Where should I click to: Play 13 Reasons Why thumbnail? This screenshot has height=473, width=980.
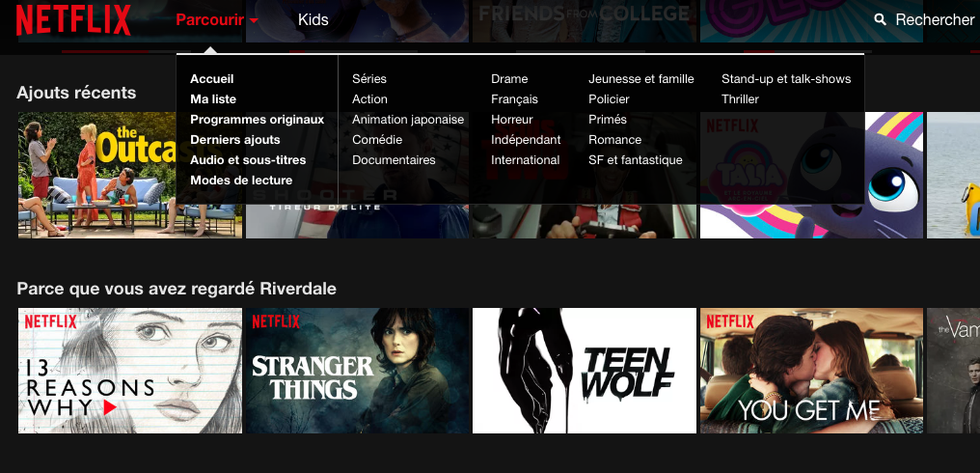pos(130,371)
